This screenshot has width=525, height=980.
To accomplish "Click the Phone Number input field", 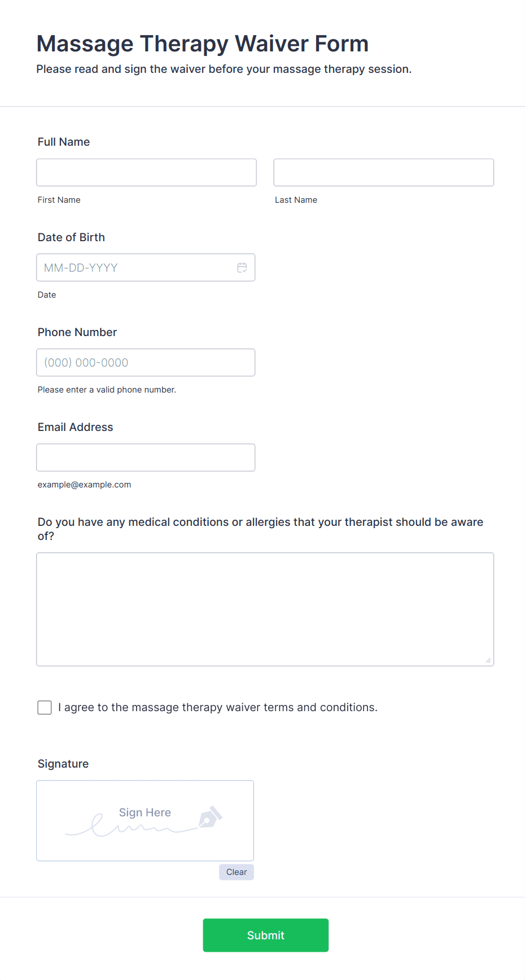I will click(x=146, y=363).
